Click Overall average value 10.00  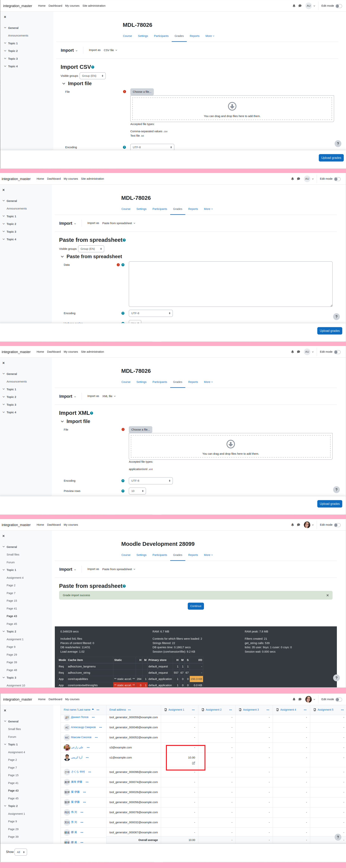pyautogui.click(x=192, y=840)
